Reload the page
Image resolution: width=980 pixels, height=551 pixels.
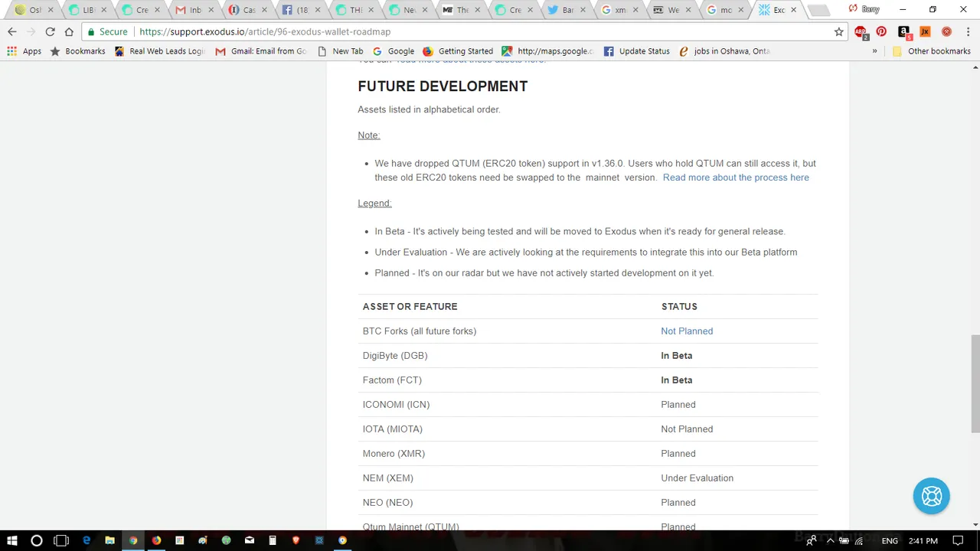pos(50,32)
